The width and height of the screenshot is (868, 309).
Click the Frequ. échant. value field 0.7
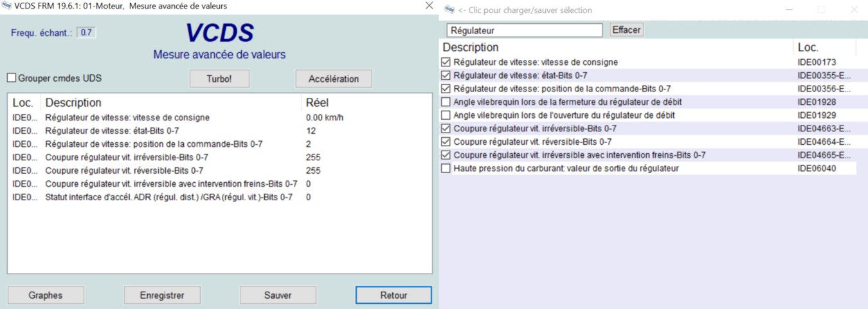point(86,32)
